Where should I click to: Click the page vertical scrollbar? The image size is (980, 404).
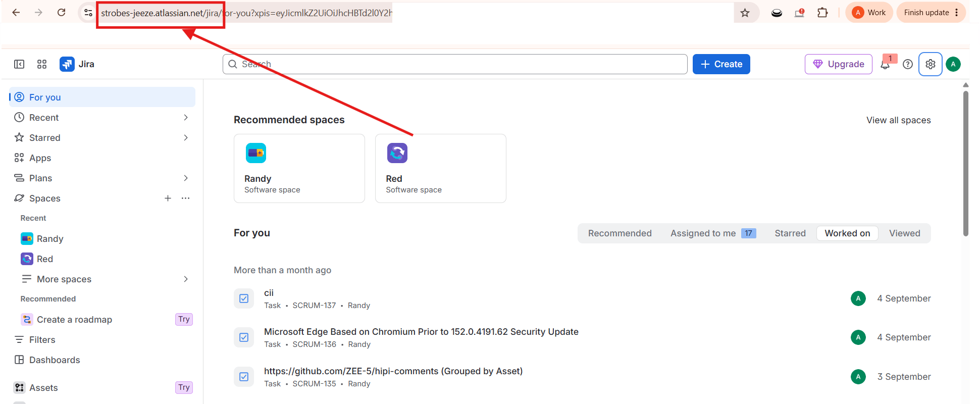[x=966, y=164]
